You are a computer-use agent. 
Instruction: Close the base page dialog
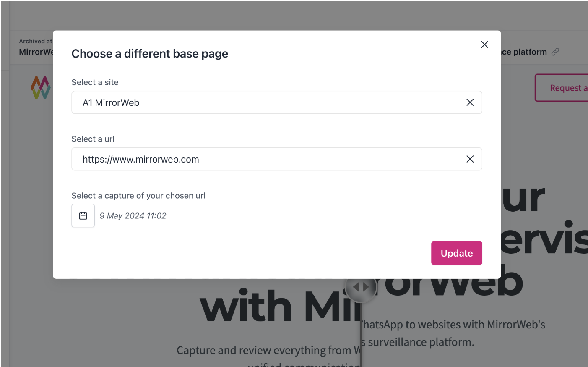click(x=484, y=45)
